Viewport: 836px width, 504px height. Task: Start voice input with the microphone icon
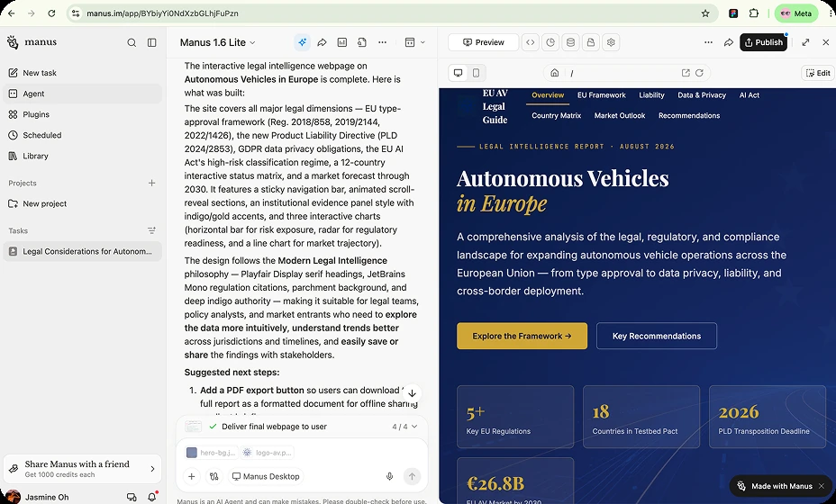coord(390,476)
